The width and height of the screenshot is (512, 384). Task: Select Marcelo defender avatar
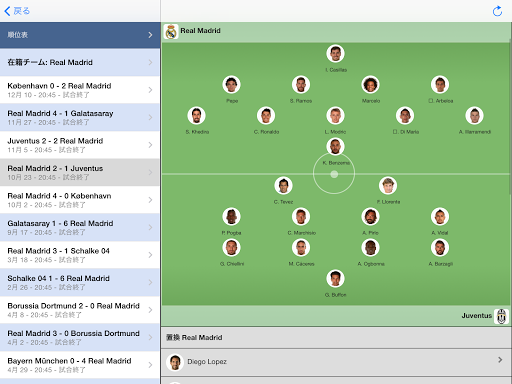click(x=370, y=84)
